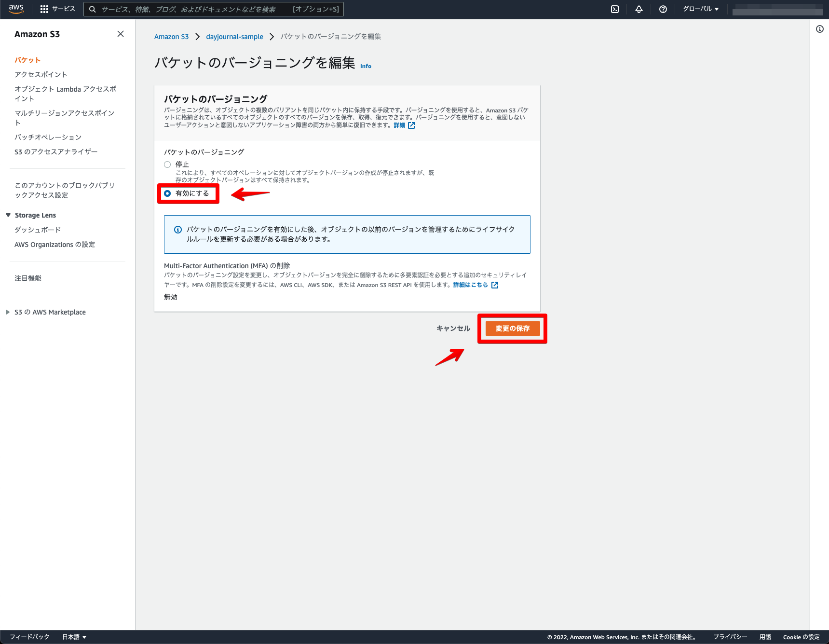The image size is (829, 644).
Task: Open the 詳細 versioning documentation link
Action: (x=399, y=125)
